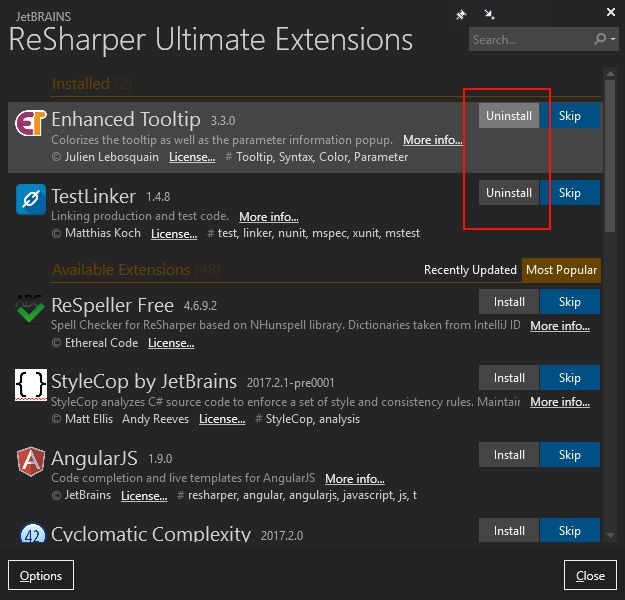The height and width of the screenshot is (600, 625).
Task: Click the ReSpeller Free checkmark icon
Action: (31, 309)
